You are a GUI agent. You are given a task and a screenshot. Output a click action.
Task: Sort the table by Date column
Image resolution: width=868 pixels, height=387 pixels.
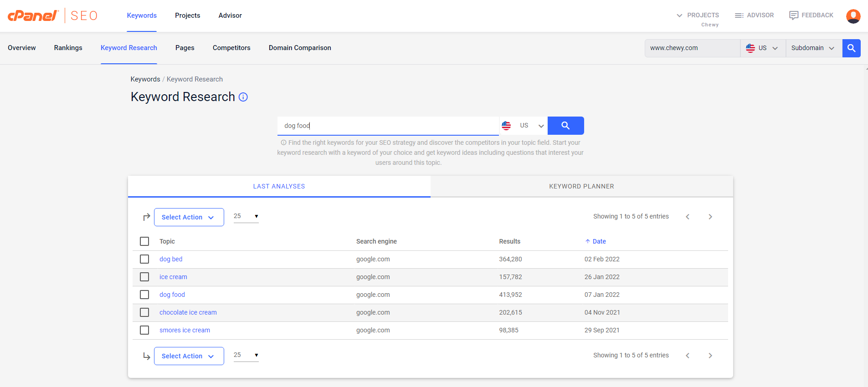[x=599, y=241]
